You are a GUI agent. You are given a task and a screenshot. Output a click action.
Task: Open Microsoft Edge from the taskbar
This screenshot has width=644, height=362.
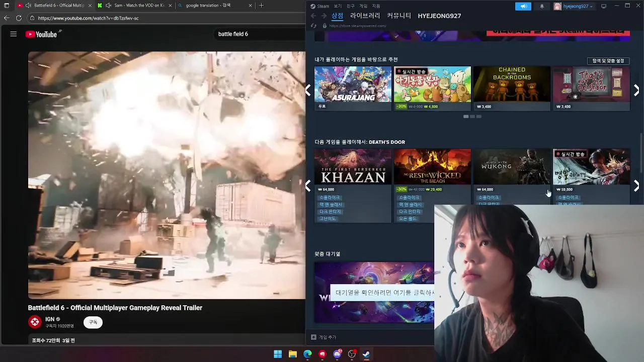click(307, 354)
